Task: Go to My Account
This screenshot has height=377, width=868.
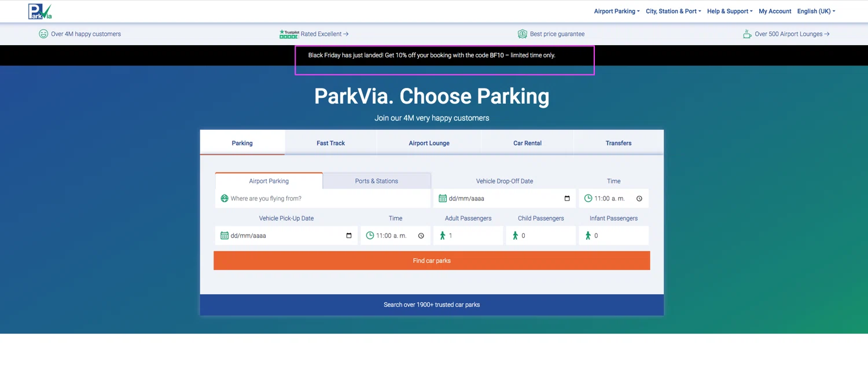Action: 775,12
